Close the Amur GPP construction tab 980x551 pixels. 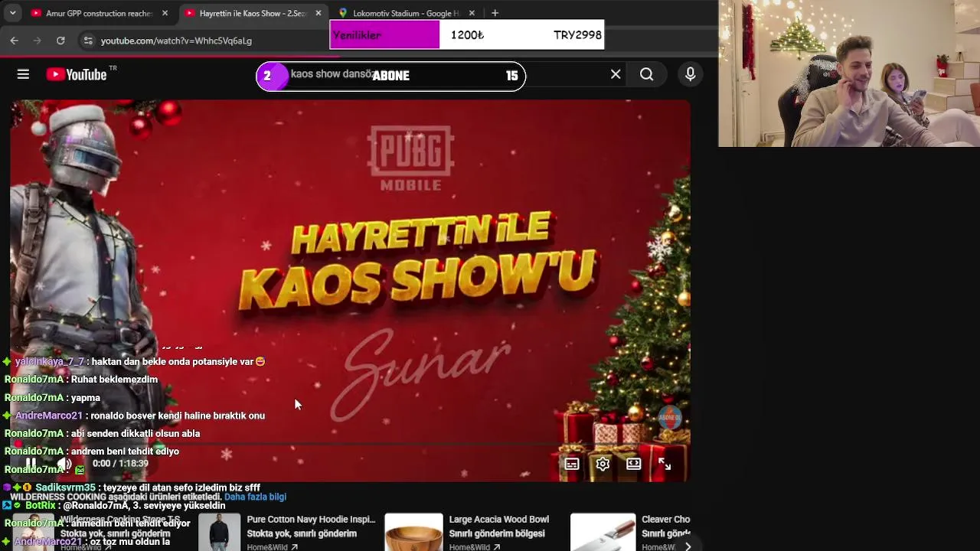click(x=165, y=13)
